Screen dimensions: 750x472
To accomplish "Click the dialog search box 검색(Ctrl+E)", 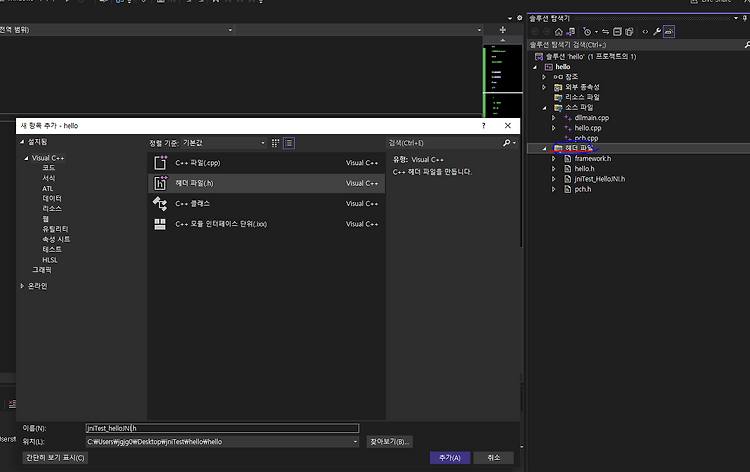I will pyautogui.click(x=444, y=143).
